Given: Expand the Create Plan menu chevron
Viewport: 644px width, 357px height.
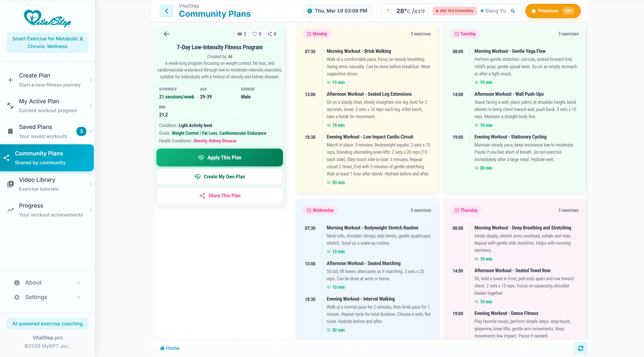Looking at the screenshot, I should pyautogui.click(x=91, y=80).
